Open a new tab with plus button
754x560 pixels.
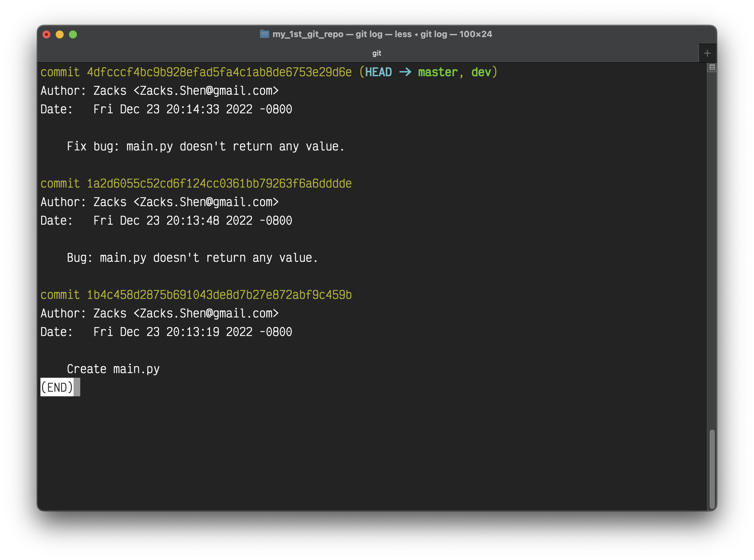pos(707,53)
